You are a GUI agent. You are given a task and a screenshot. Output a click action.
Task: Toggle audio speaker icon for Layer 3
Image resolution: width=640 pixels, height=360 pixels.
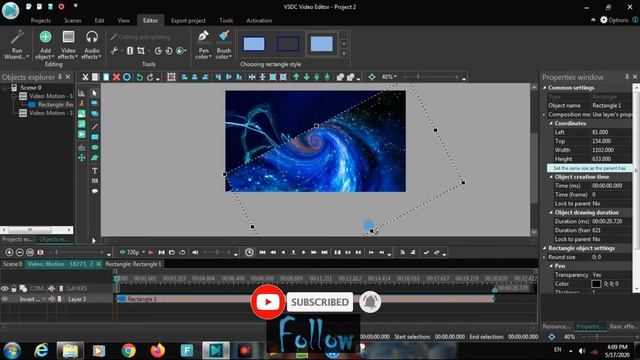(x=51, y=299)
